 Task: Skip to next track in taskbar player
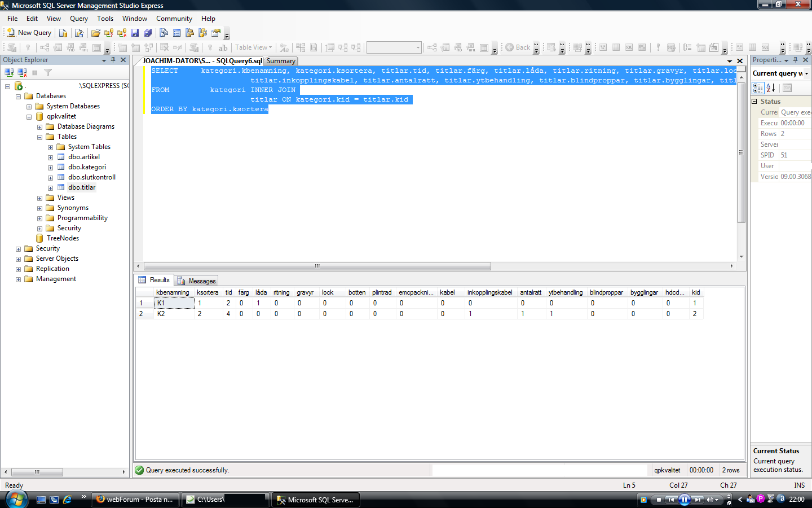click(x=698, y=500)
